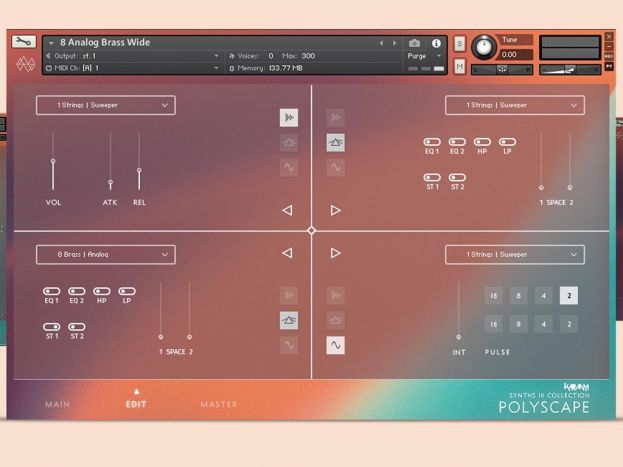The height and width of the screenshot is (467, 623).
Task: Click next sound arrow in bottom-right layer
Action: tap(335, 253)
